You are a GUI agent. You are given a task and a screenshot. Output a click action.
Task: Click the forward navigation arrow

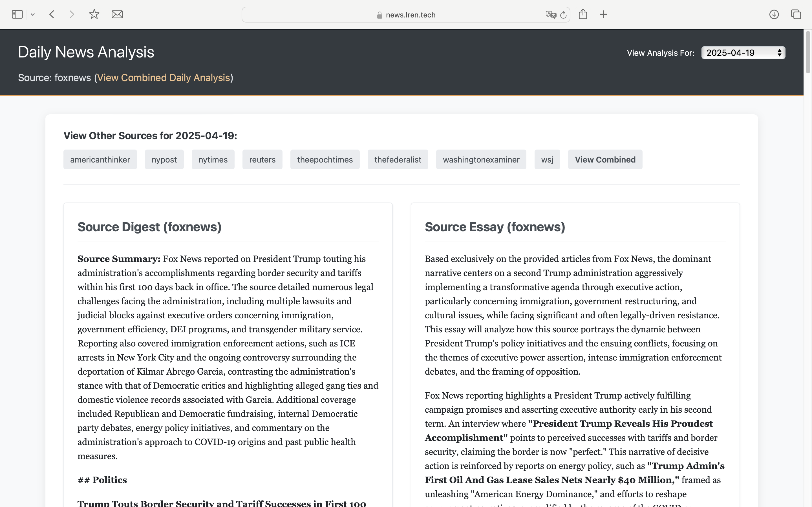(x=71, y=14)
